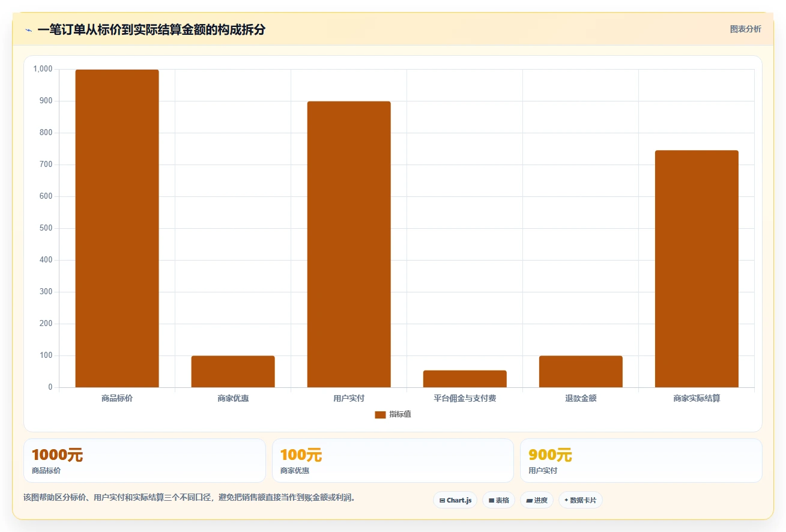Click the 表格 chip icon
786x532 pixels.
[491, 500]
